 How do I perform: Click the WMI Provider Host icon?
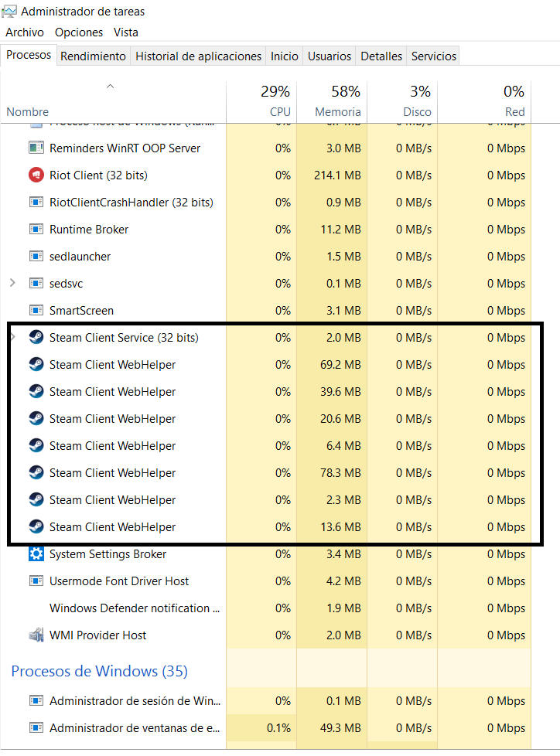point(36,635)
